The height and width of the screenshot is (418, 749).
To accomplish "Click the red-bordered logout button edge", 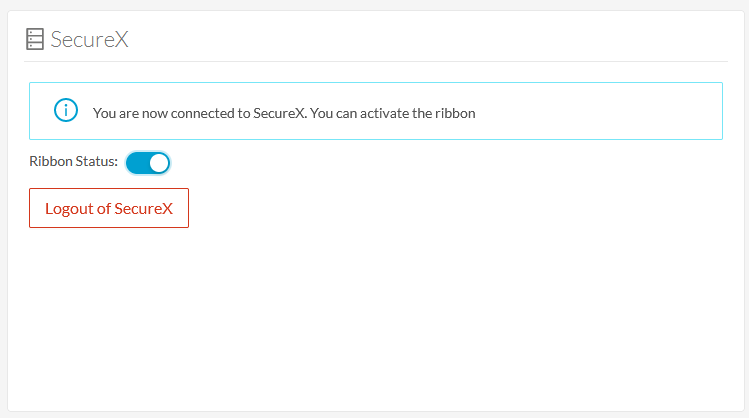I will click(109, 189).
